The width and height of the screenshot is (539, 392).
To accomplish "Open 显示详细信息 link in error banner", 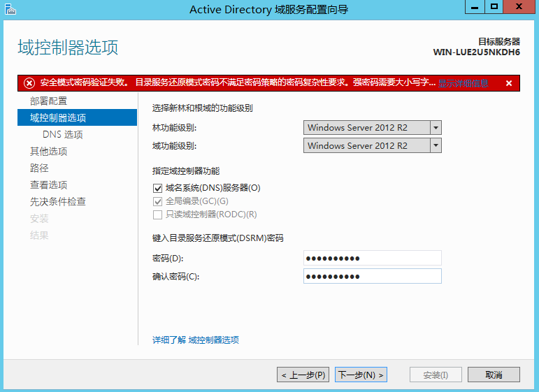I will click(x=463, y=83).
